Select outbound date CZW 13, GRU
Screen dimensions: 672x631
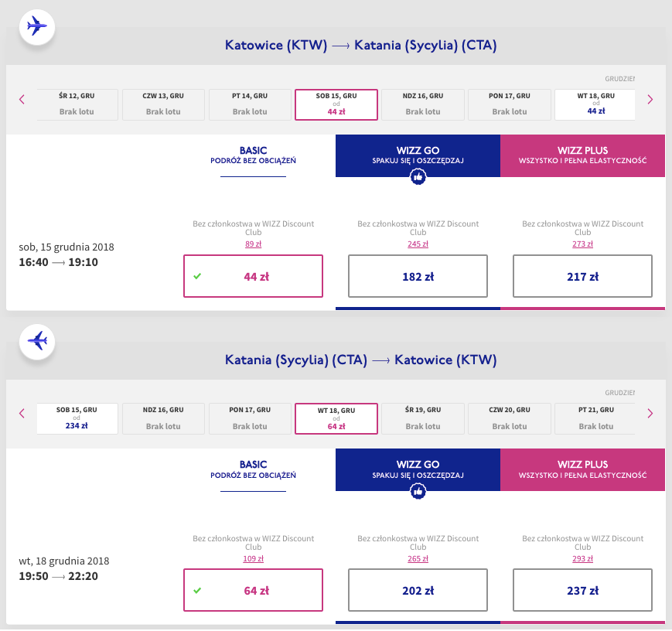(x=163, y=104)
